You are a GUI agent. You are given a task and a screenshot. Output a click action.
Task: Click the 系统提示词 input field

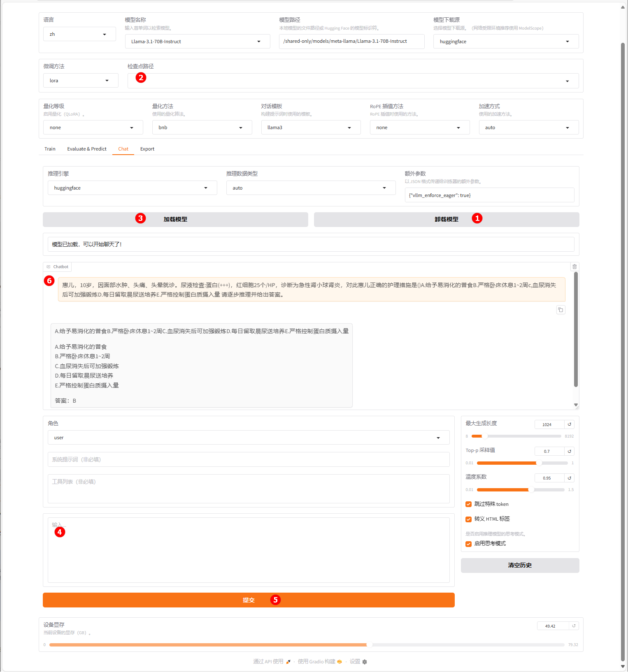click(248, 459)
